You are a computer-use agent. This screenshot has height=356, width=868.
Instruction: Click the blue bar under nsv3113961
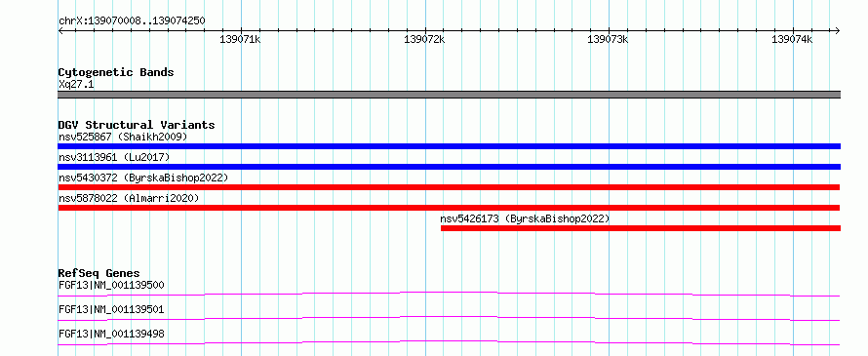point(449,167)
